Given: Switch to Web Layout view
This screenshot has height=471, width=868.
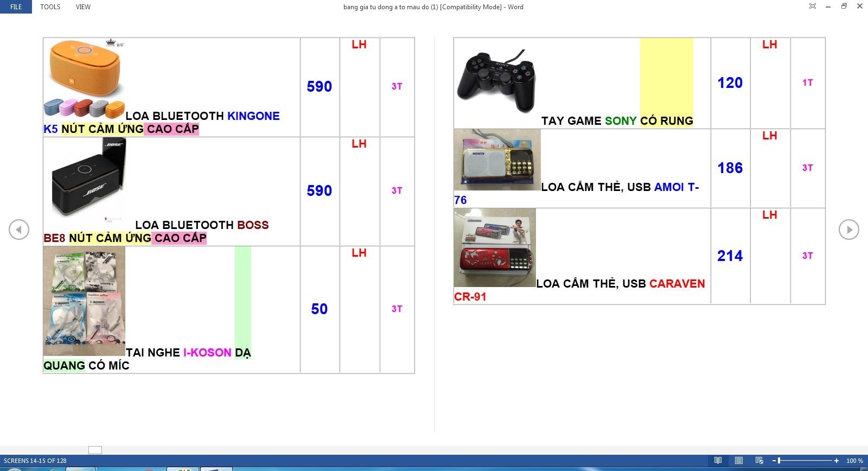Looking at the screenshot, I should (x=759, y=461).
